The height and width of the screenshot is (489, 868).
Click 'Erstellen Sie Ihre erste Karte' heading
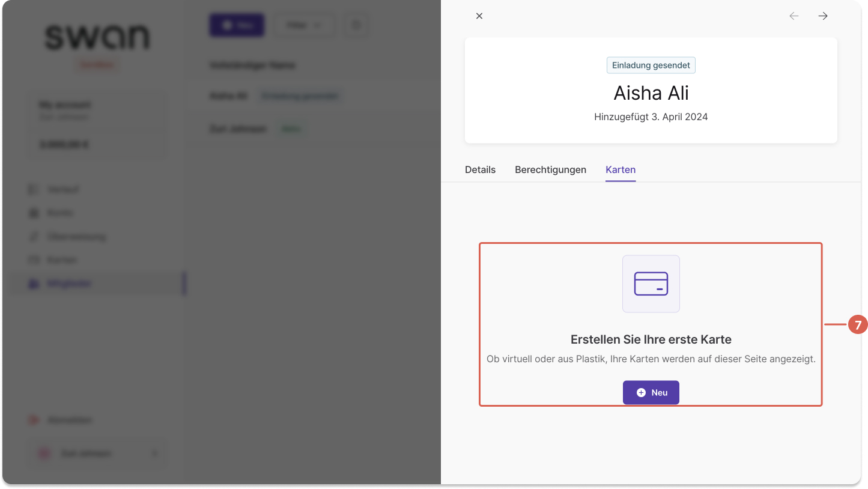pos(651,339)
